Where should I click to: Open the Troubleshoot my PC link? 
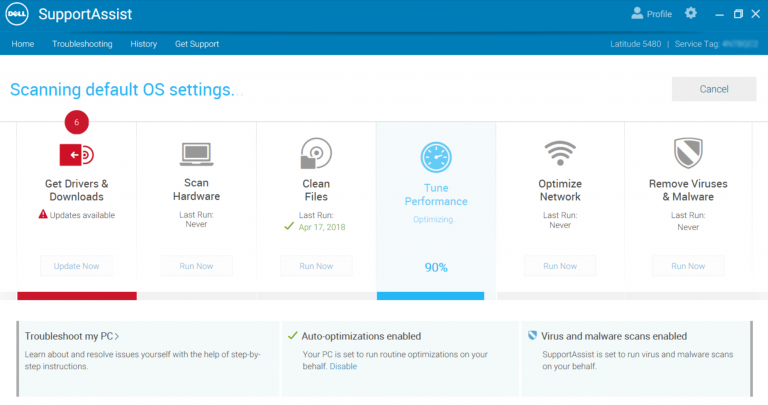[72, 336]
